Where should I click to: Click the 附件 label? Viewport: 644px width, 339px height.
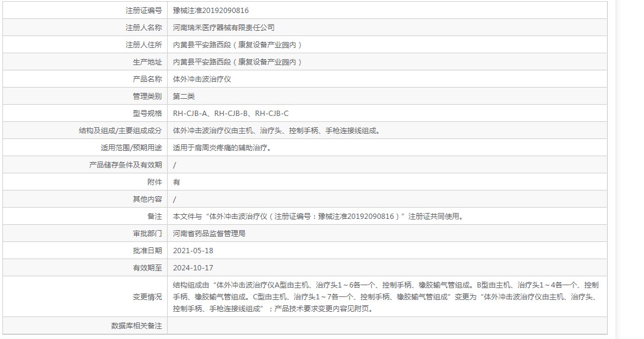(155, 182)
